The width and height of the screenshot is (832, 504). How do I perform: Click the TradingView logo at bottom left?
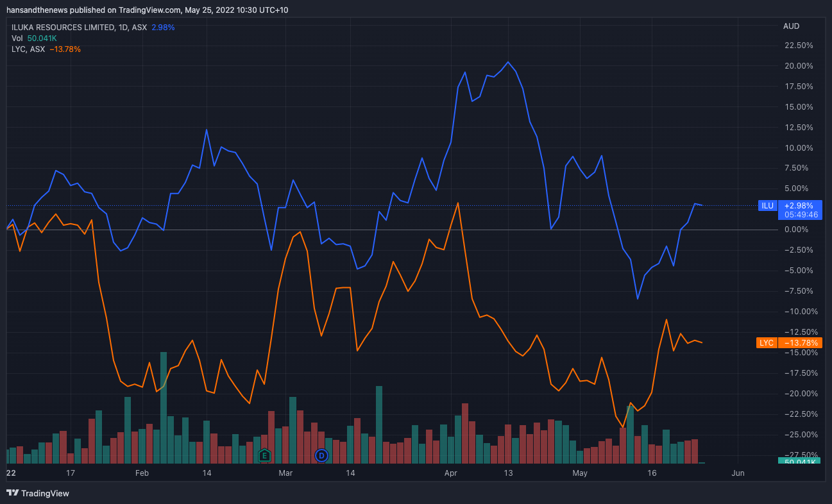(37, 493)
